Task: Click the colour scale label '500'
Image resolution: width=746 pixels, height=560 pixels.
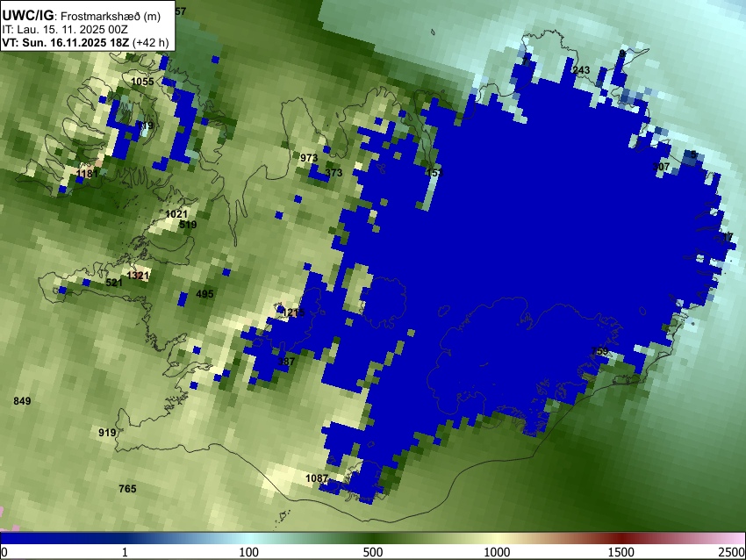Action: [372, 552]
